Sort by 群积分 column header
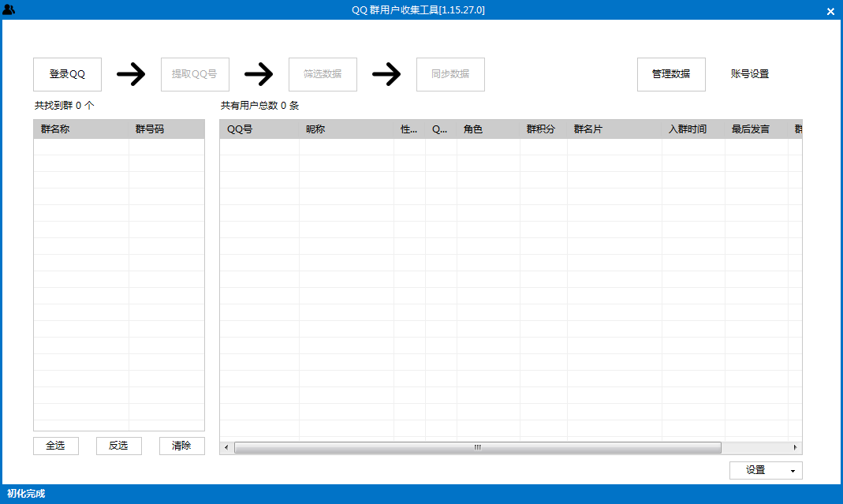Image resolution: width=843 pixels, height=504 pixels. click(543, 129)
